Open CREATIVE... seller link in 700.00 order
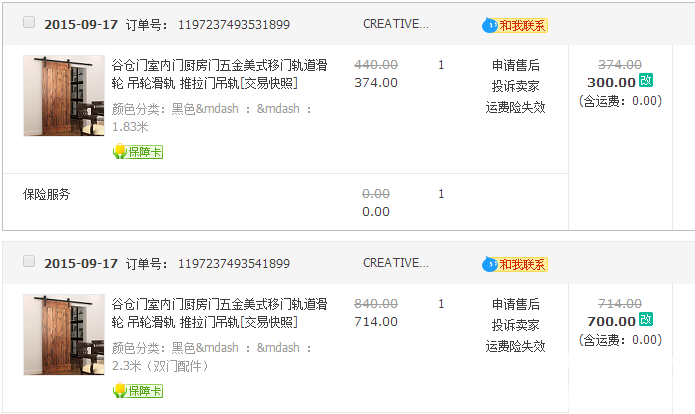This screenshot has width=695, height=414. click(x=396, y=263)
